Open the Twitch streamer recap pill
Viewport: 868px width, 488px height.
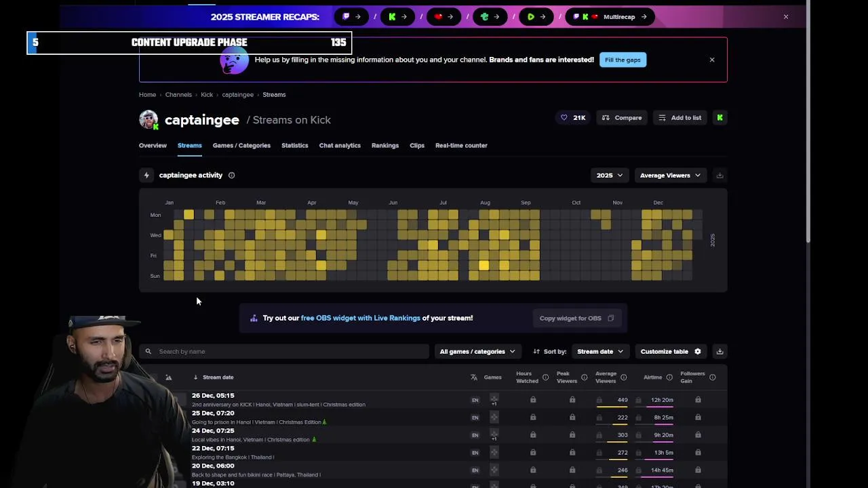pyautogui.click(x=352, y=17)
